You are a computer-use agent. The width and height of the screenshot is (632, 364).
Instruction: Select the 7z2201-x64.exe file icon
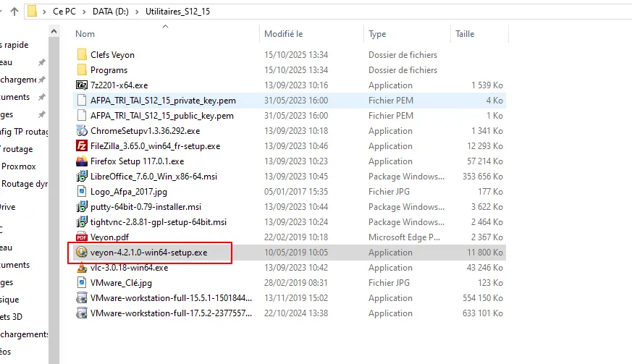coord(82,85)
